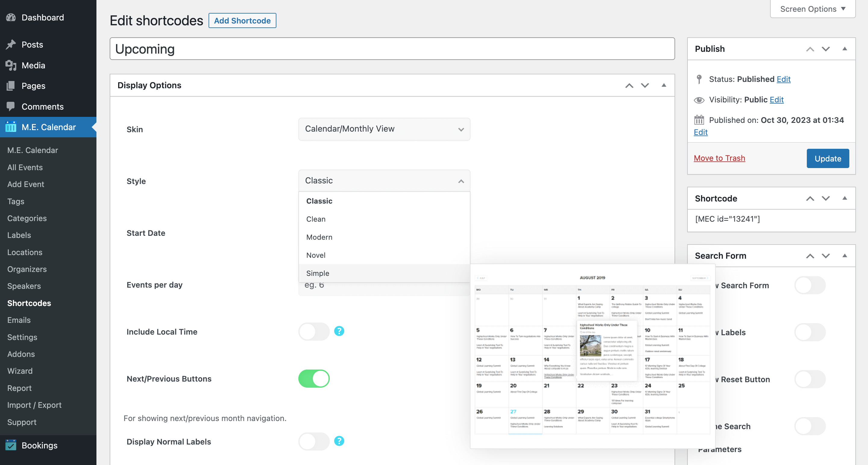The image size is (868, 465).
Task: Enable the Include Local Time toggle
Action: click(314, 332)
